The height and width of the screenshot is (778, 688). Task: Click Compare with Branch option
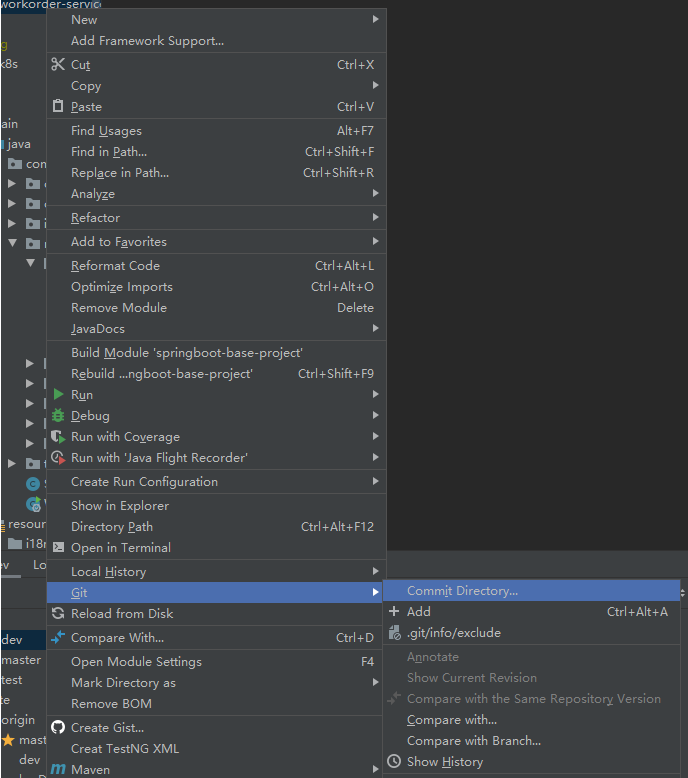pos(473,741)
